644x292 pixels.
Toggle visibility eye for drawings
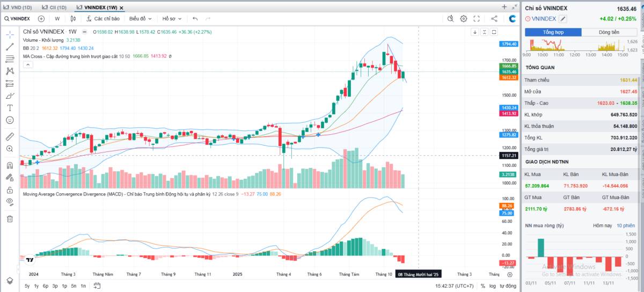(x=10, y=202)
